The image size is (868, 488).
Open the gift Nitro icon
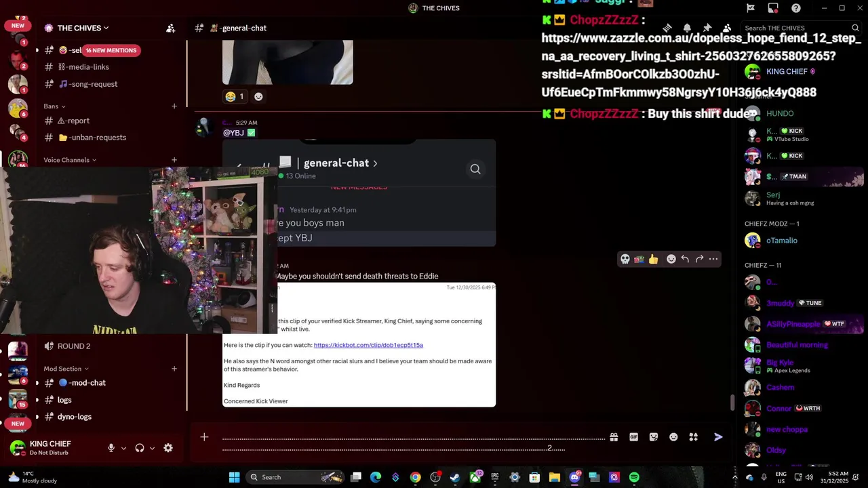tap(614, 437)
